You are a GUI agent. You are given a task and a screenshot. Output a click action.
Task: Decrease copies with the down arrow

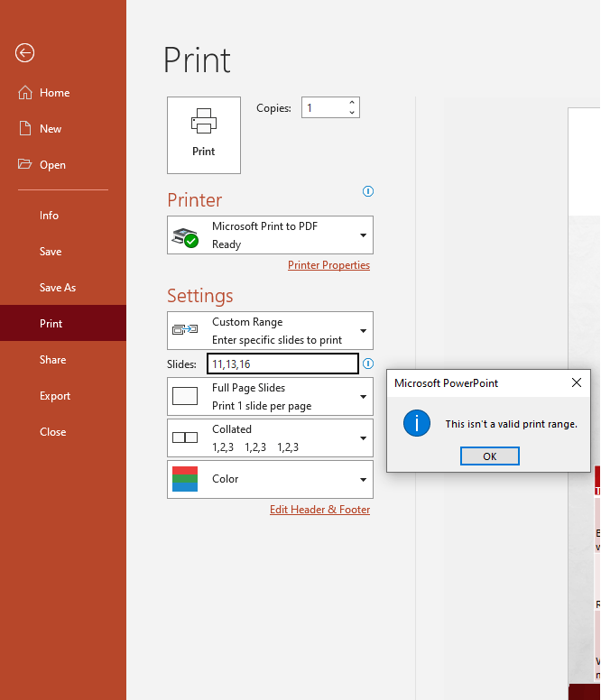pyautogui.click(x=352, y=113)
